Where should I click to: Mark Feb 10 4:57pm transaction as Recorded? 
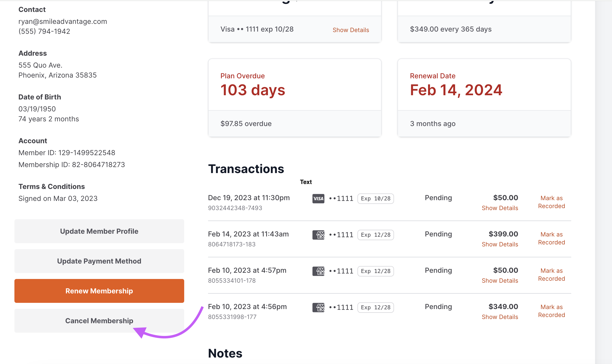click(552, 274)
